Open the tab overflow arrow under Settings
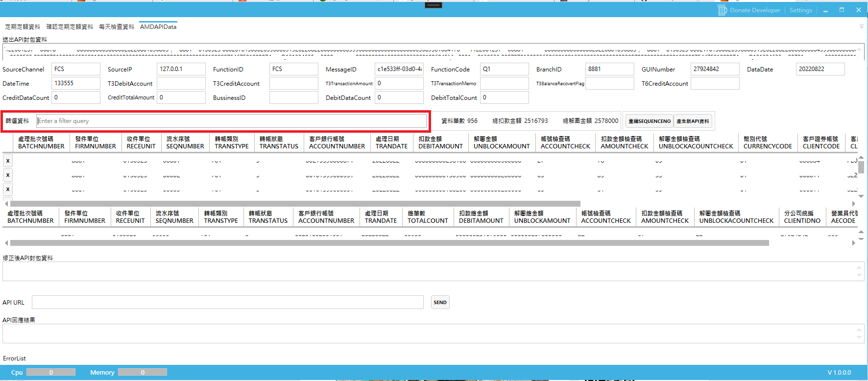Screen dimensions: 868x381 coord(861,26)
